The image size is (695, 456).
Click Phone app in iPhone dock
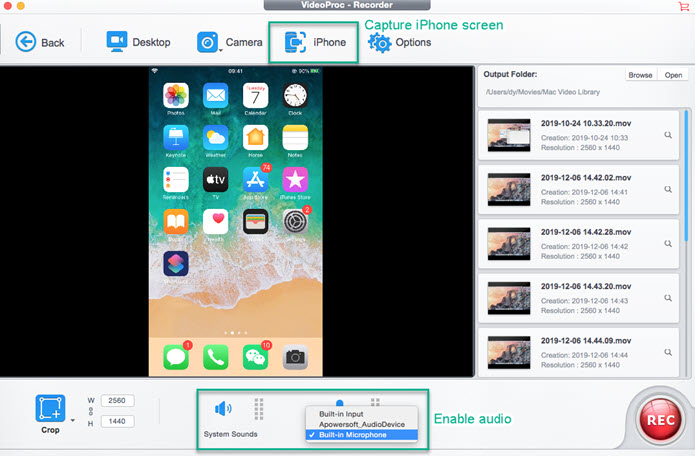[x=215, y=357]
